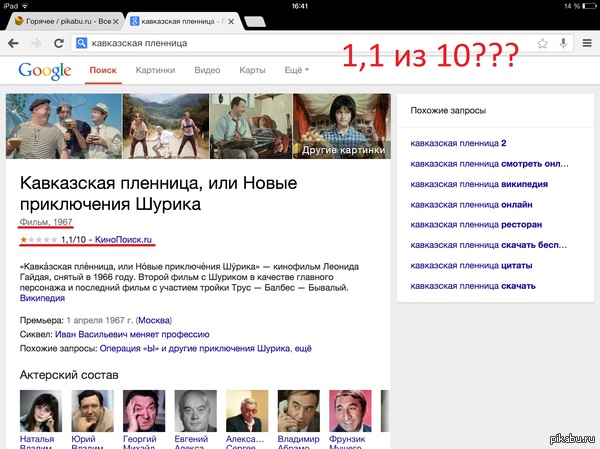Go back with the browser back arrow
This screenshot has width=600, height=449.
[x=13, y=43]
